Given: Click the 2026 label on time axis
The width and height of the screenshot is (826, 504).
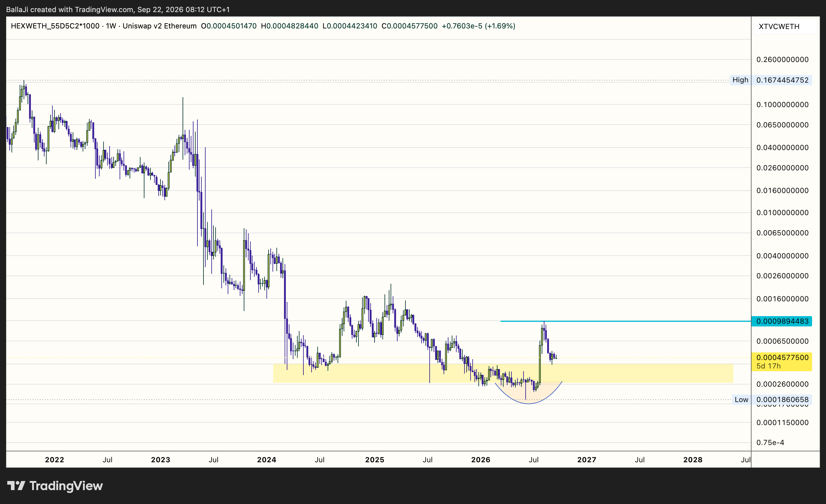Looking at the screenshot, I should coord(481,460).
